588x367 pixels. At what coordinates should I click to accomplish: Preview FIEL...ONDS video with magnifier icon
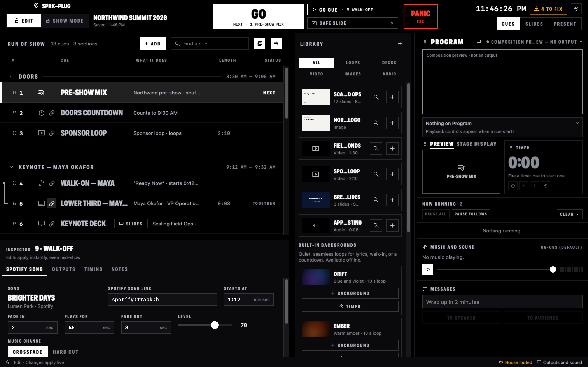point(376,149)
